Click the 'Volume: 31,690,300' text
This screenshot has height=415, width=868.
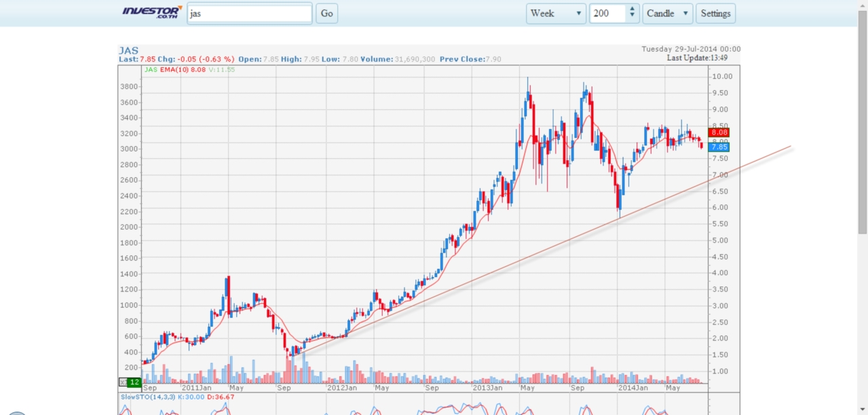[398, 60]
